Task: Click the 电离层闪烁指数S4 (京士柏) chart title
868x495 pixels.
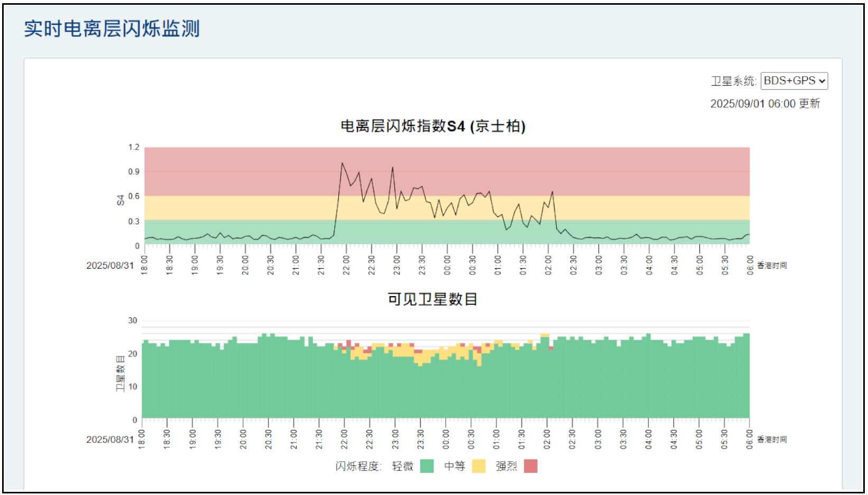Action: 432,126
